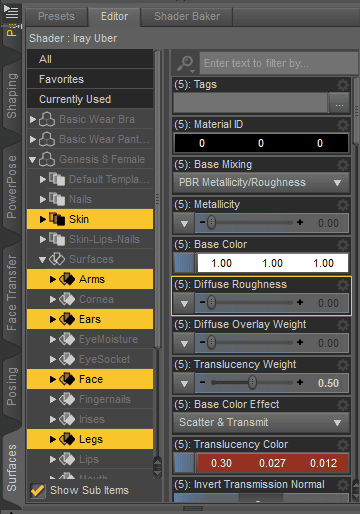Open the Base Color map thumbnail button
The image size is (360, 514).
pyautogui.click(x=184, y=263)
